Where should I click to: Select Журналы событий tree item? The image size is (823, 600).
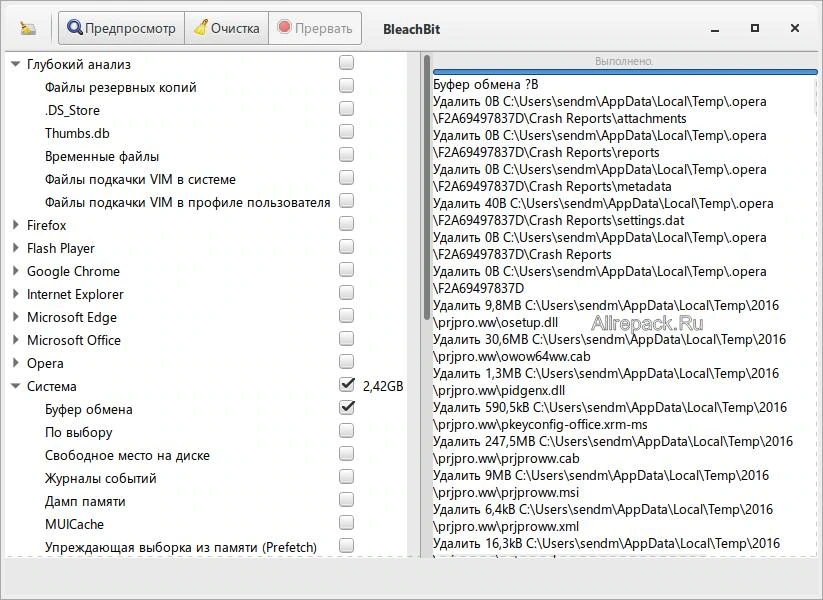(101, 478)
